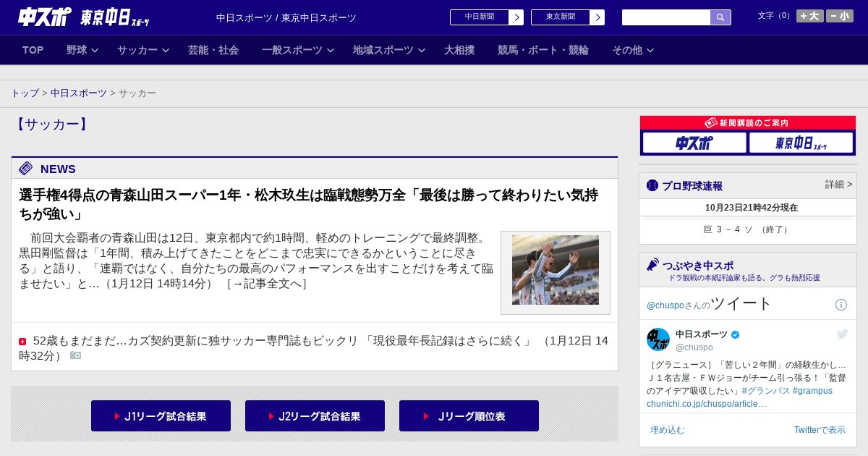
Task: Open J2リーグ試合結果 button
Action: coord(315,416)
